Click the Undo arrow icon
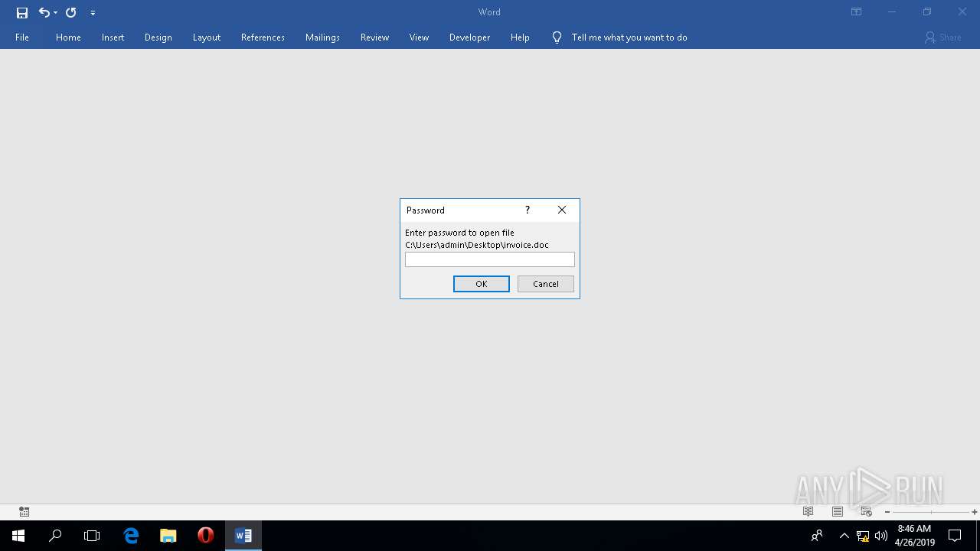 coord(44,12)
